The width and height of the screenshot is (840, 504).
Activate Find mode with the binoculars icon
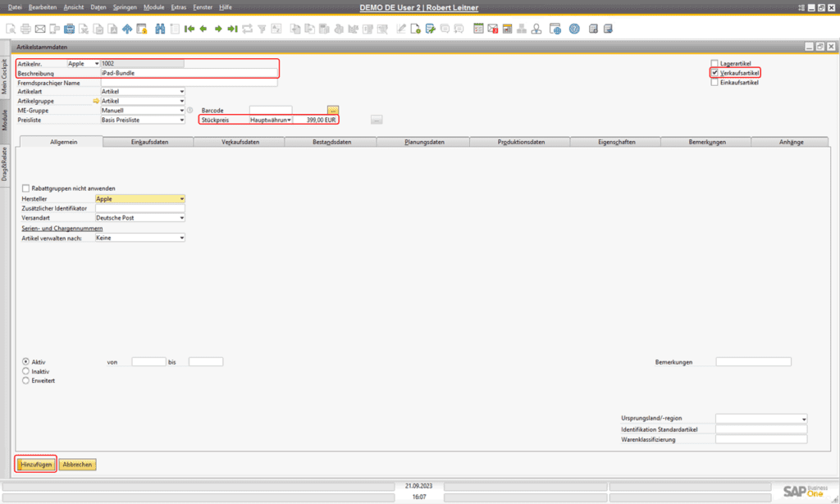click(x=160, y=29)
